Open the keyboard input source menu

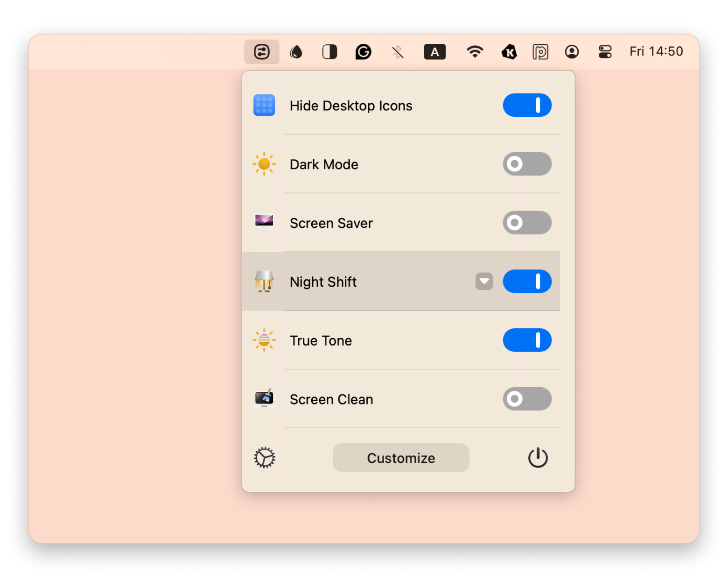tap(434, 52)
